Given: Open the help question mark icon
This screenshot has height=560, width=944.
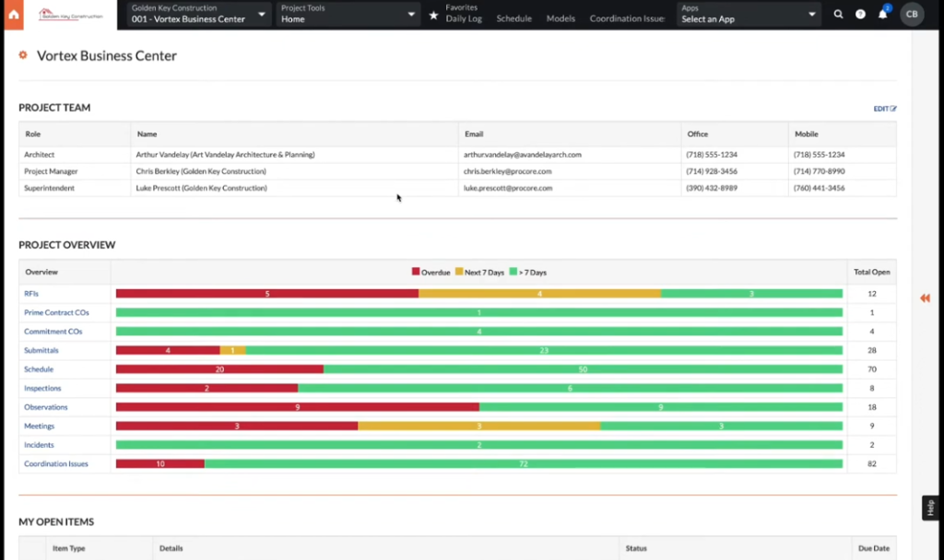Looking at the screenshot, I should 860,14.
